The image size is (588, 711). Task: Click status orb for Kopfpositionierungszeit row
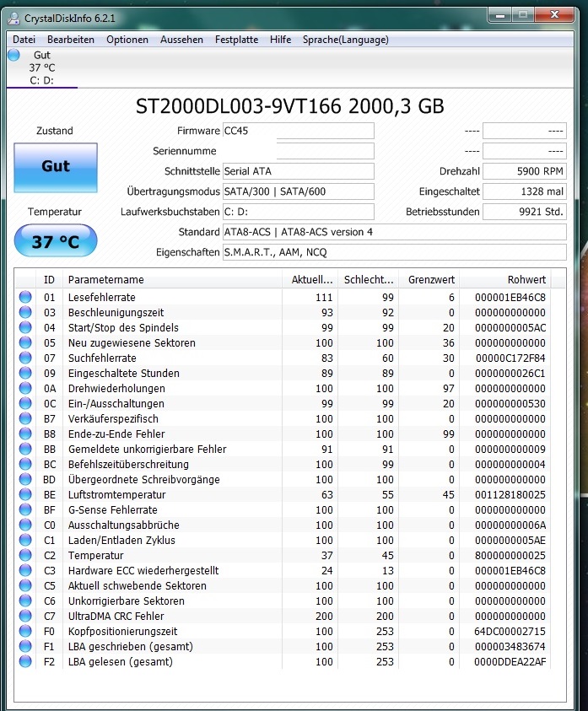[25, 631]
